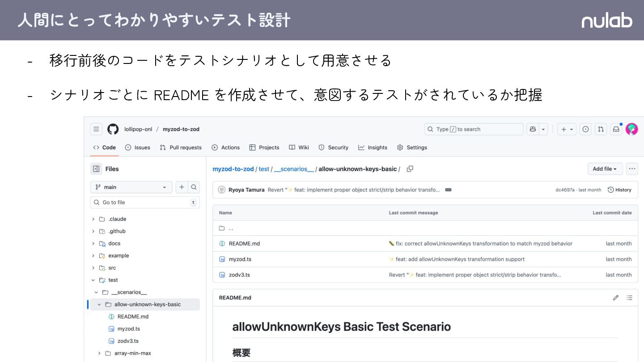The height and width of the screenshot is (362, 644).
Task: Open the zodv3.ts file in list
Action: tap(239, 275)
